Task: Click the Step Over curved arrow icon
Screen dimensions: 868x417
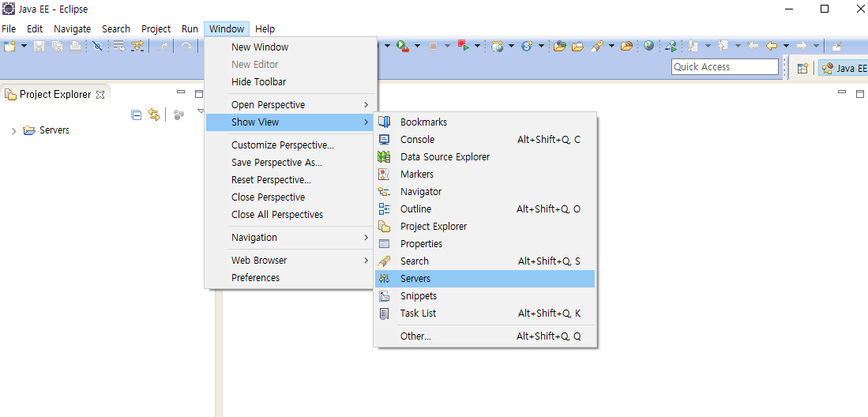Action: coord(186,47)
